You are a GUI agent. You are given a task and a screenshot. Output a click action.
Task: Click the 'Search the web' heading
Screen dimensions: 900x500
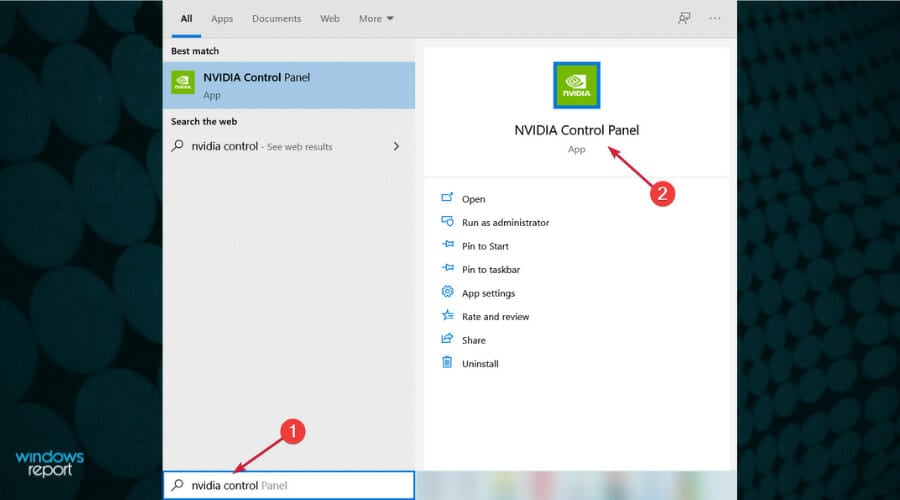(x=204, y=122)
